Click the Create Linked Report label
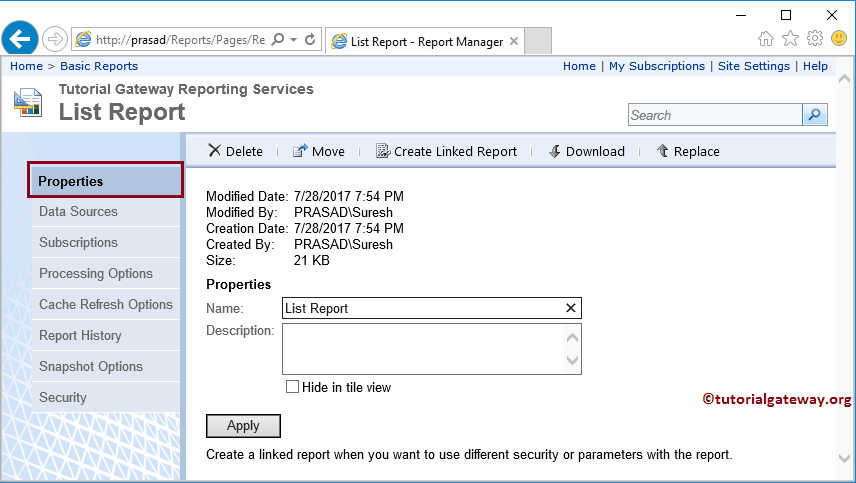856x483 pixels. (455, 151)
